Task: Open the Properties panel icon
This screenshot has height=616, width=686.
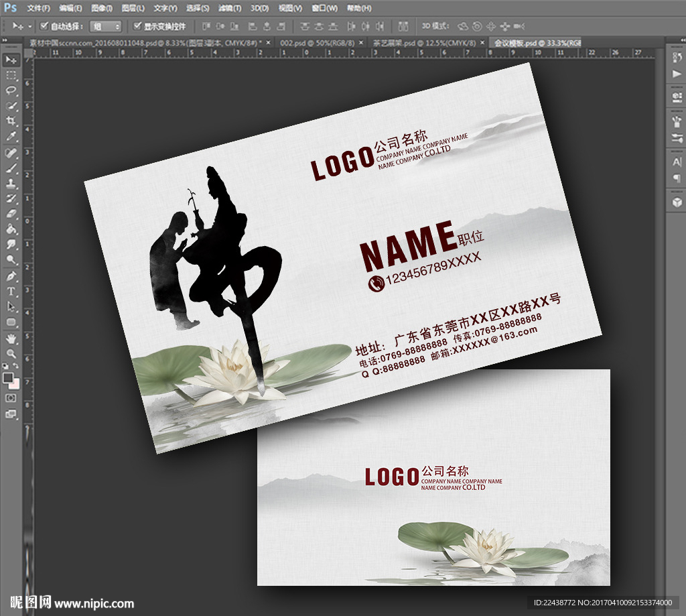Action: click(677, 97)
